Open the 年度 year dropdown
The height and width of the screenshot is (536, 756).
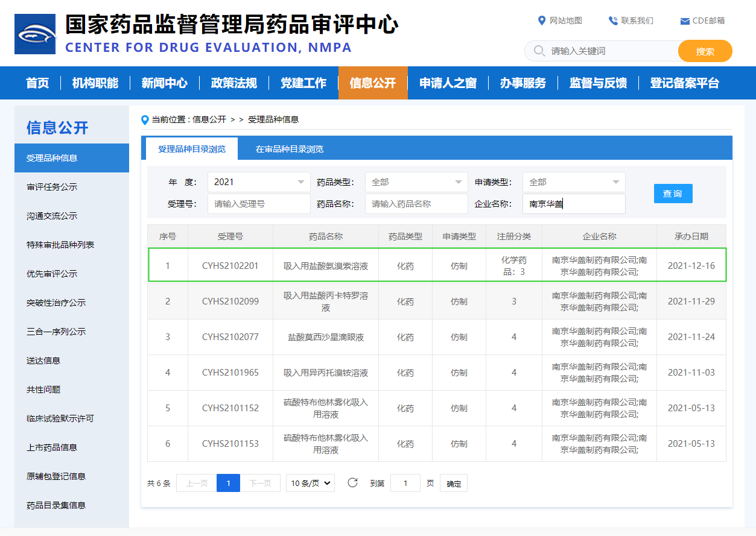259,182
